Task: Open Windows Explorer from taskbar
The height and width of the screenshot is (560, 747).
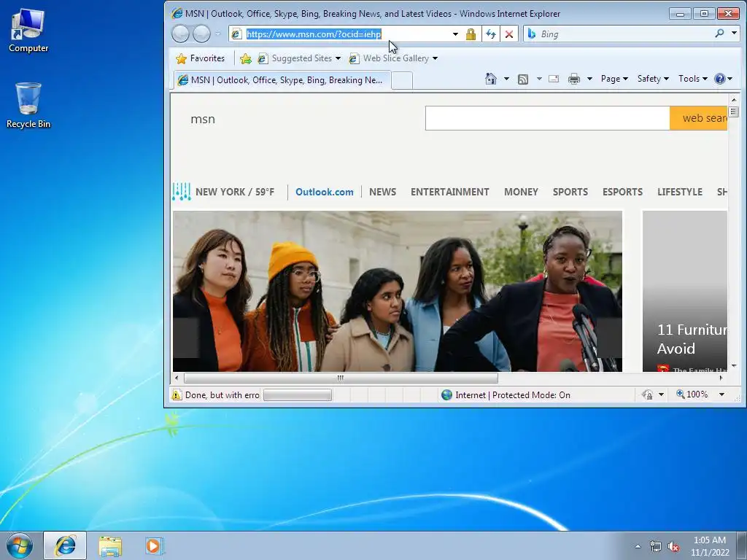Action: 110,545
